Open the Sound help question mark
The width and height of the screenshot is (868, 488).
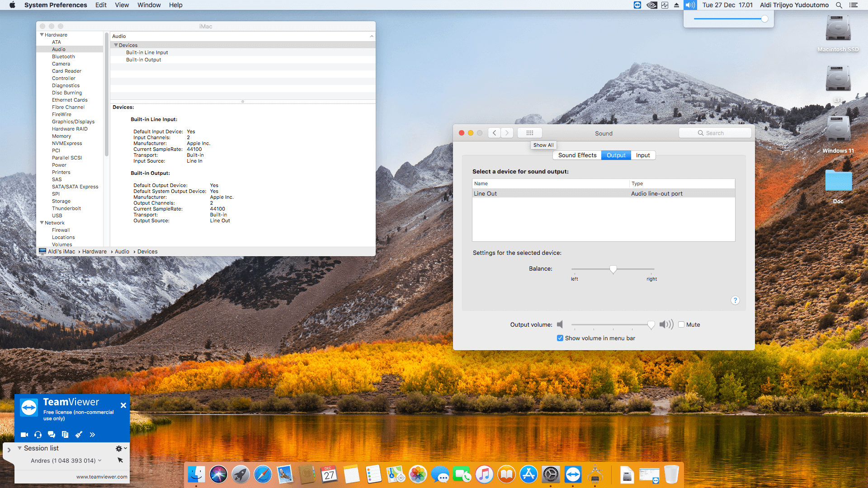point(735,300)
